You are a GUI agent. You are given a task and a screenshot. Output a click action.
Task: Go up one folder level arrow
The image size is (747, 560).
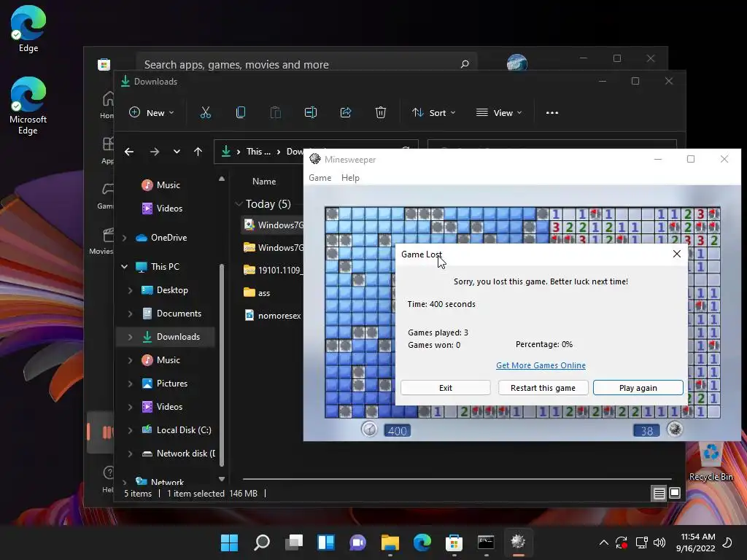pyautogui.click(x=198, y=152)
